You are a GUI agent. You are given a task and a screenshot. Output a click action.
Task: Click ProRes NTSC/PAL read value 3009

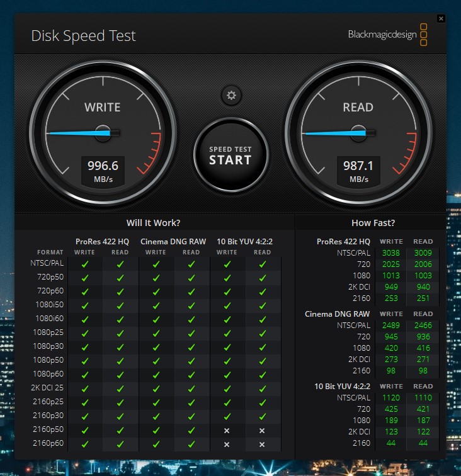point(423,253)
